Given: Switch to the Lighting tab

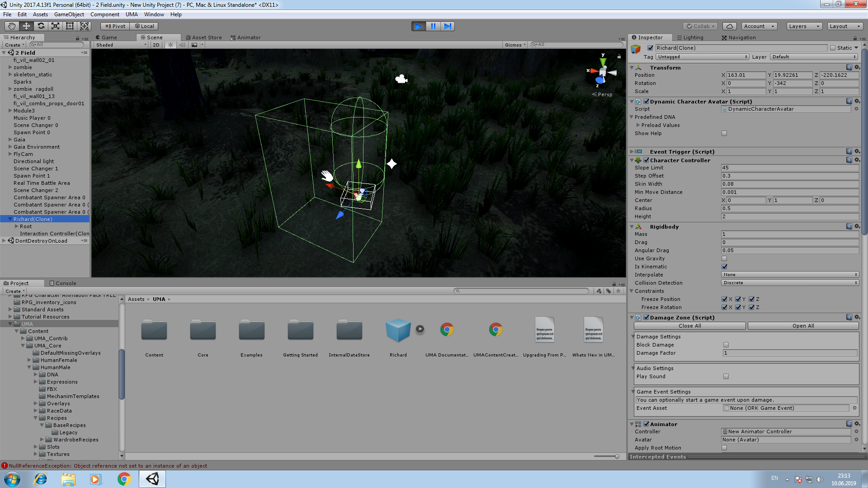Looking at the screenshot, I should (x=690, y=38).
